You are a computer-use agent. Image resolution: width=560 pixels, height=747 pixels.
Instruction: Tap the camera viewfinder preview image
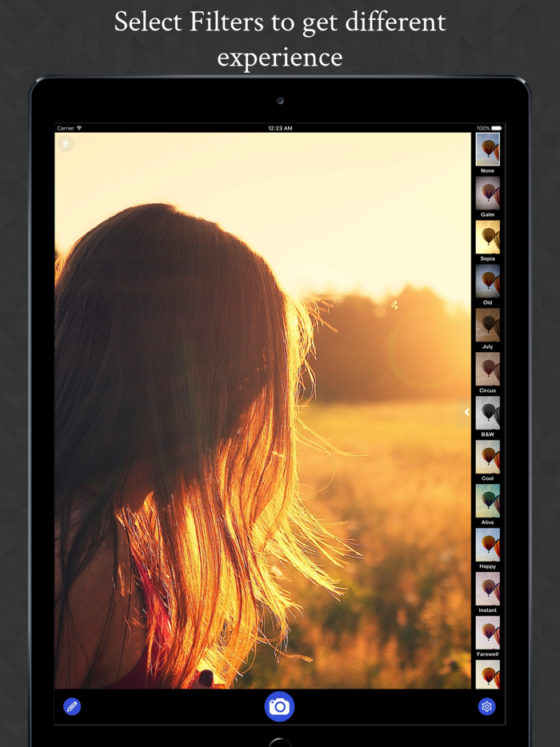(262, 410)
